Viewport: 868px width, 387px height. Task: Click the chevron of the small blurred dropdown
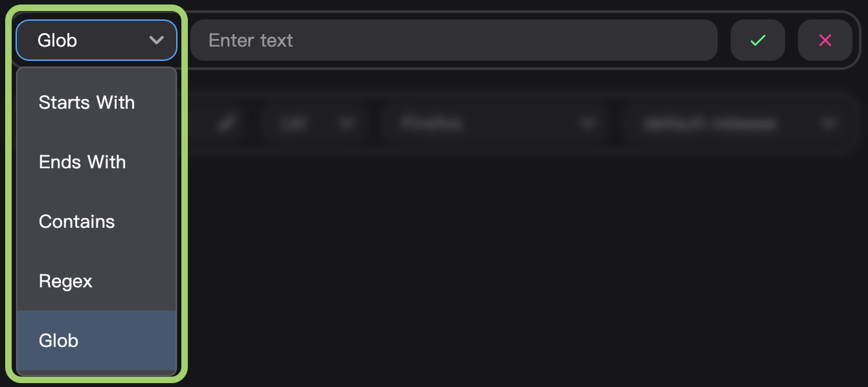[x=347, y=123]
